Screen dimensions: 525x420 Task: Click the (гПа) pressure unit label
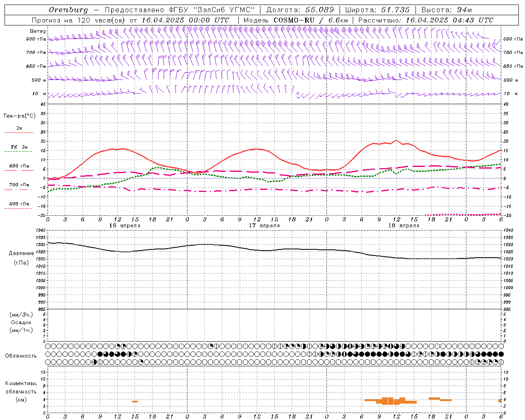click(x=21, y=262)
